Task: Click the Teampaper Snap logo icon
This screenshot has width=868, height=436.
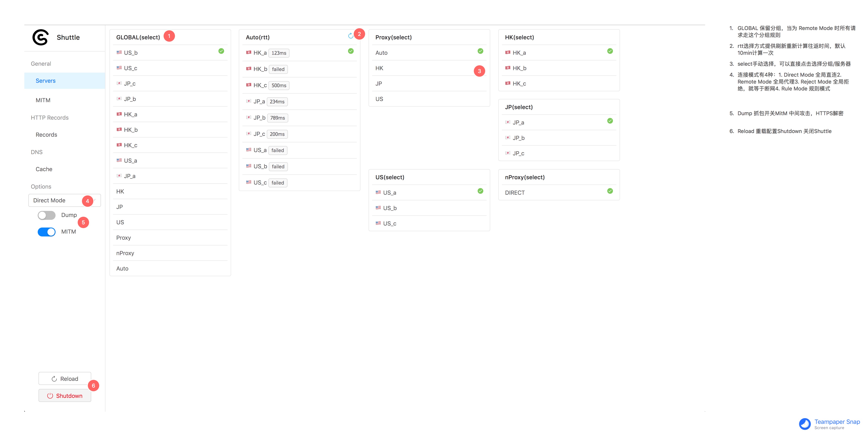Action: click(805, 424)
